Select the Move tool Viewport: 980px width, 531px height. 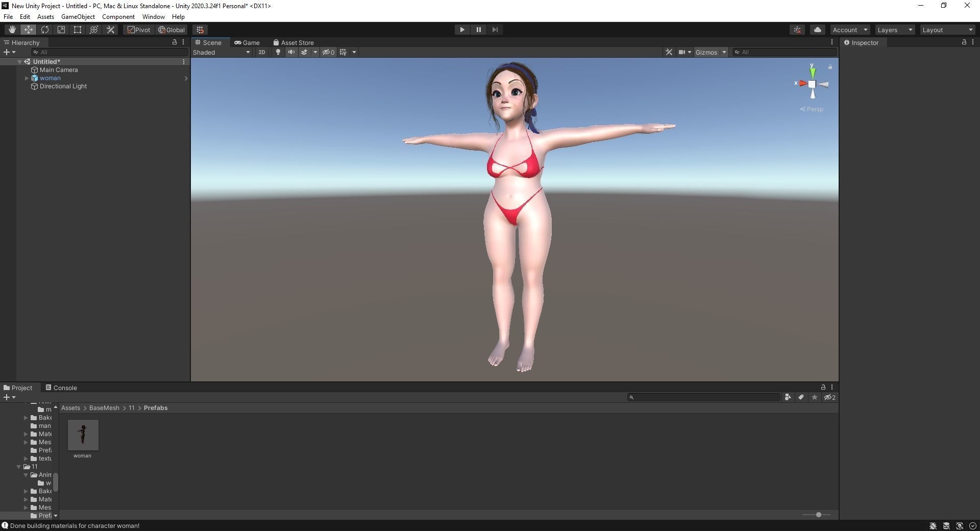29,30
